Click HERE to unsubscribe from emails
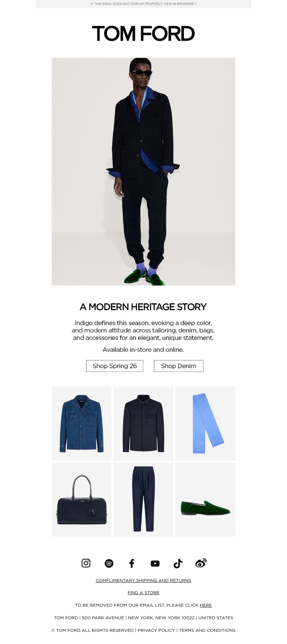 pos(206,605)
